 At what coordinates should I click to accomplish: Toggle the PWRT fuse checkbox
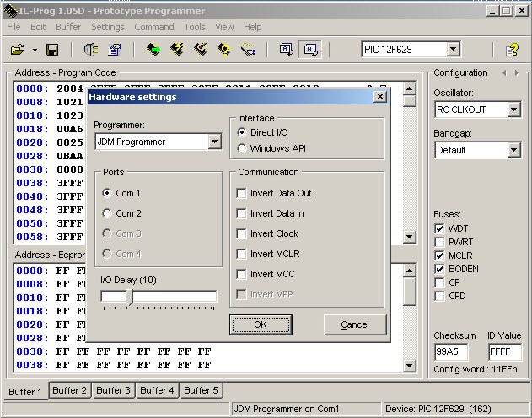(x=439, y=242)
